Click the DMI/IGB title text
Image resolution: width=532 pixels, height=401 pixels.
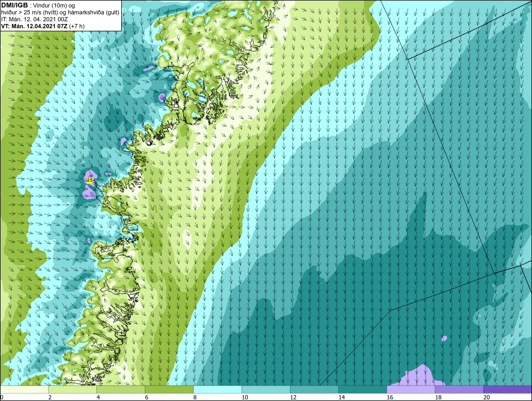(x=14, y=5)
